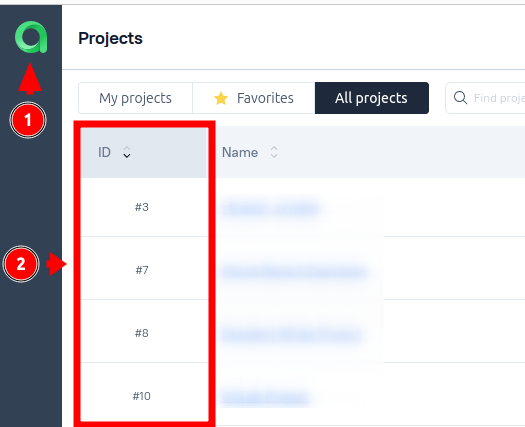Click the yellow star icon on Favorites
525x427 pixels.
tap(221, 98)
